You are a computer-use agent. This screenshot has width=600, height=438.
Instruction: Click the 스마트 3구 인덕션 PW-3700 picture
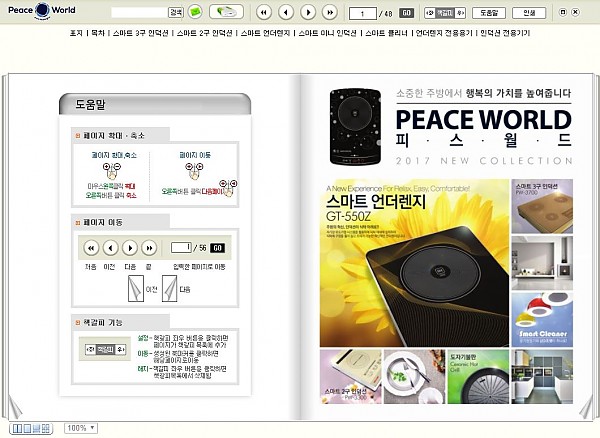point(542,206)
